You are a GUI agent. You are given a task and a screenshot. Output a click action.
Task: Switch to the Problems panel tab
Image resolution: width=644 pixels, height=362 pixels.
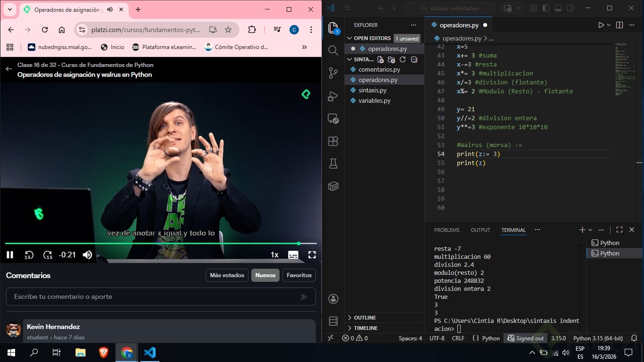pos(447,230)
